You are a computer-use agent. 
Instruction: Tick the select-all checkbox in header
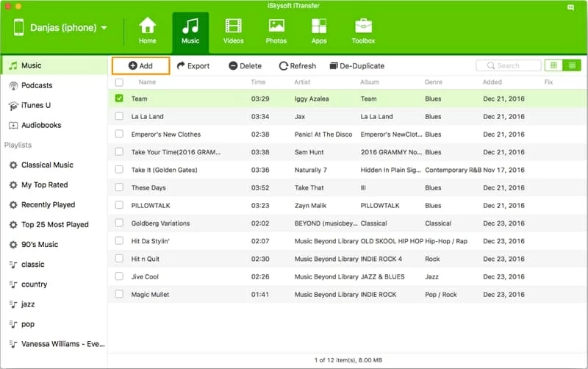(x=119, y=82)
